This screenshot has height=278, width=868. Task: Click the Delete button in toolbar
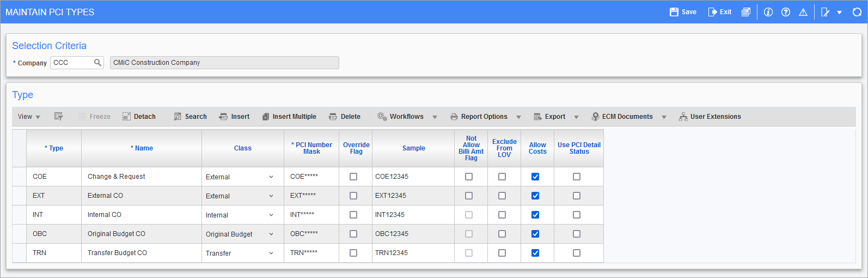345,117
